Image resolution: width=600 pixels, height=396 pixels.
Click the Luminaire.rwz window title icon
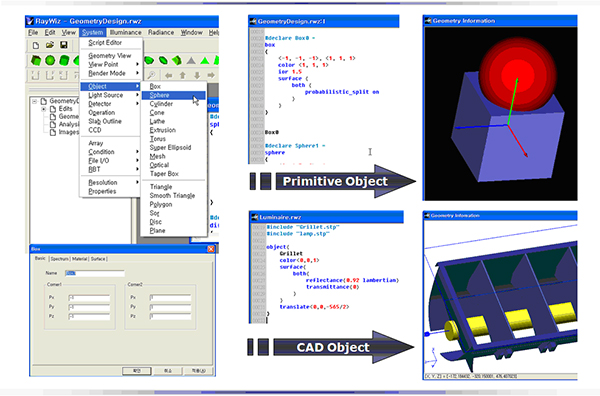tap(254, 217)
